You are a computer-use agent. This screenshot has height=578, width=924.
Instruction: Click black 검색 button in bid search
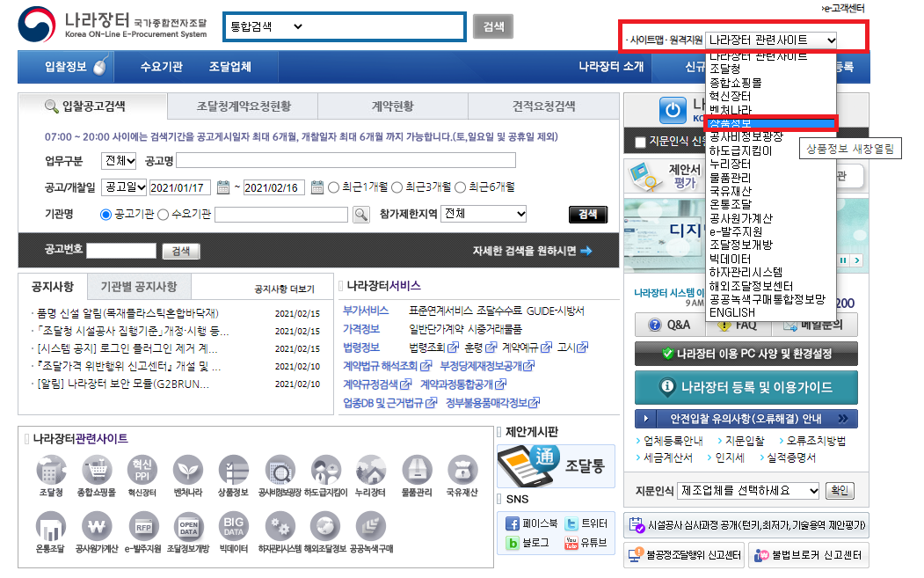pyautogui.click(x=587, y=214)
